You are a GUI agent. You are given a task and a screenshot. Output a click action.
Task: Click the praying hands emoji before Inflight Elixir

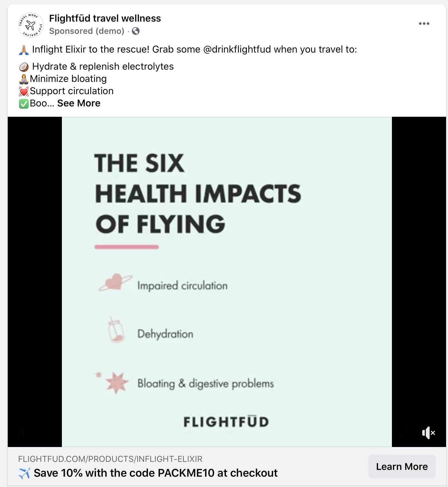click(24, 50)
